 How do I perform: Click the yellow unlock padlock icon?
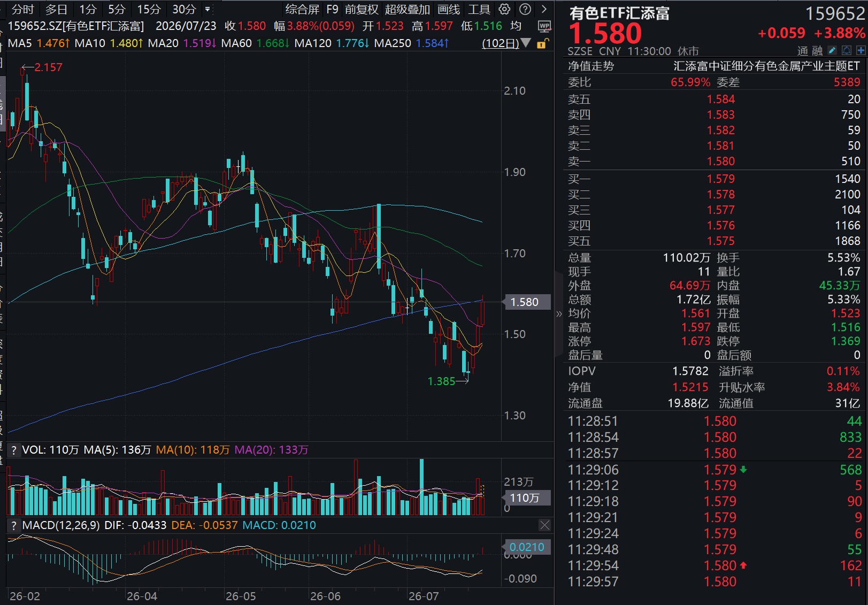[x=542, y=43]
